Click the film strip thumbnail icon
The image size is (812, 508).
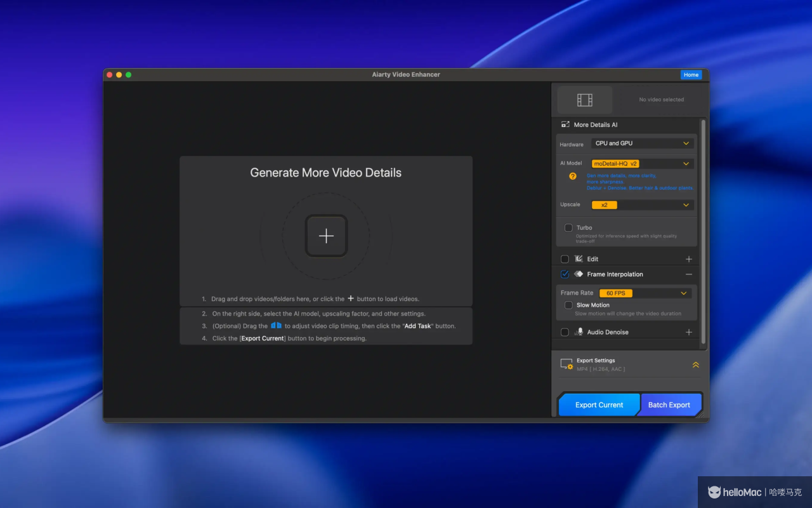pyautogui.click(x=585, y=100)
